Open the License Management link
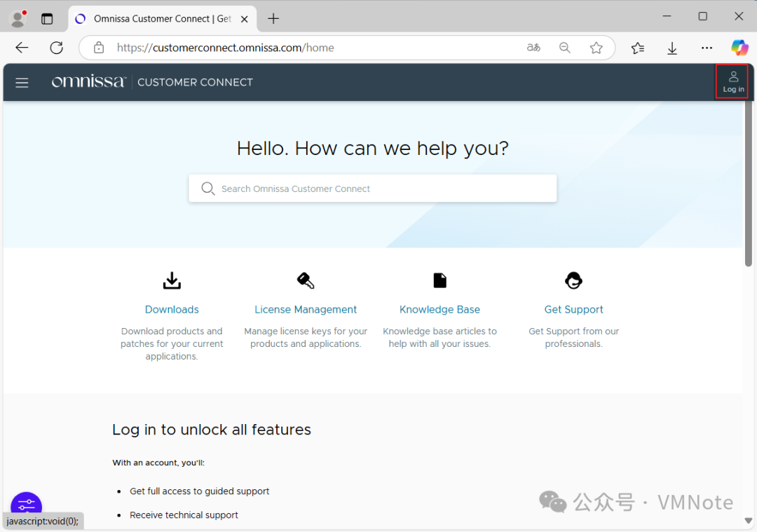 (306, 309)
